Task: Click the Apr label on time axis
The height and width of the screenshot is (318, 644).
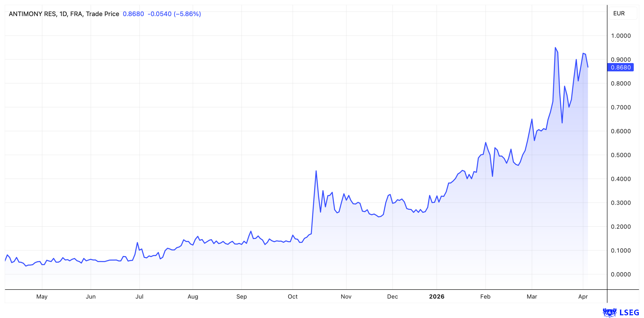Action: (583, 296)
